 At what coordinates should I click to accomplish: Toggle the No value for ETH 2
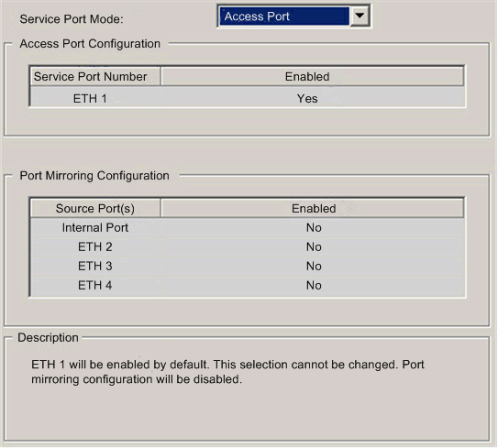pos(314,246)
